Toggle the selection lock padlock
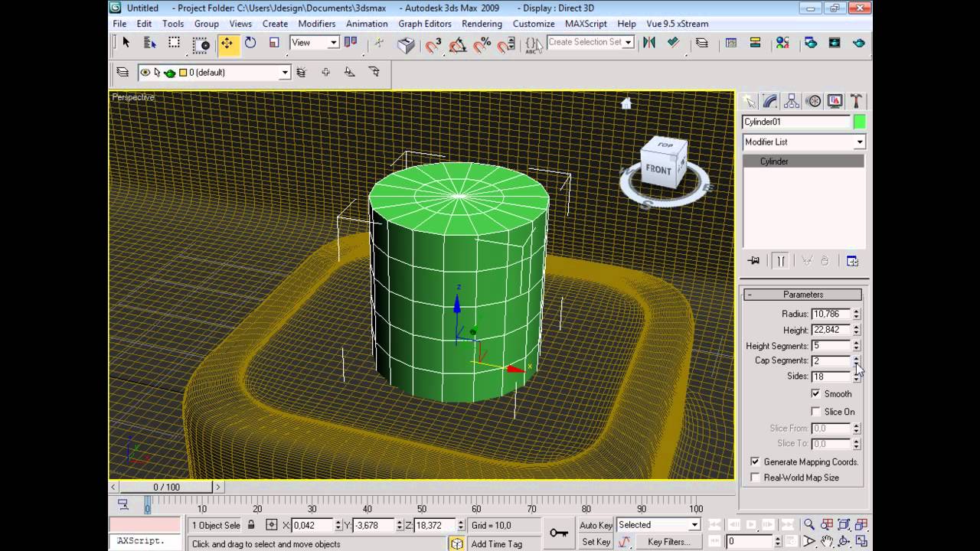Screen dimensions: 980x551 click(250, 525)
